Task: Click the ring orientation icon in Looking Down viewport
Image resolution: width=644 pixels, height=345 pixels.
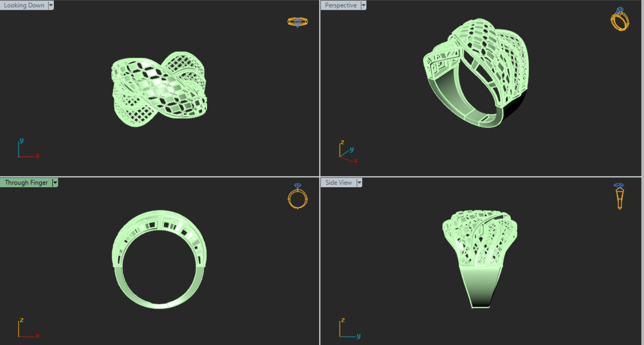Action: [297, 21]
